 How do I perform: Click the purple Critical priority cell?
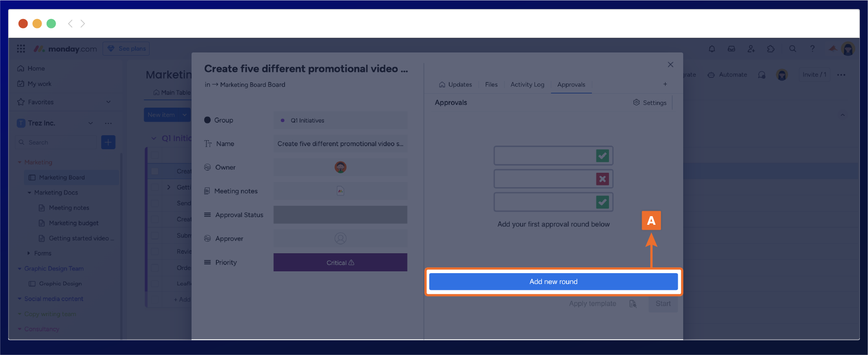[340, 263]
